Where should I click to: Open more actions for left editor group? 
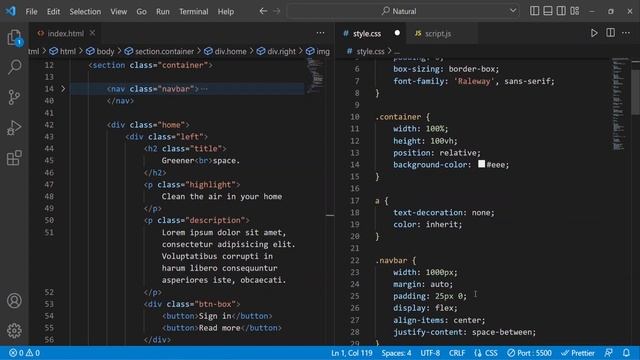point(320,33)
